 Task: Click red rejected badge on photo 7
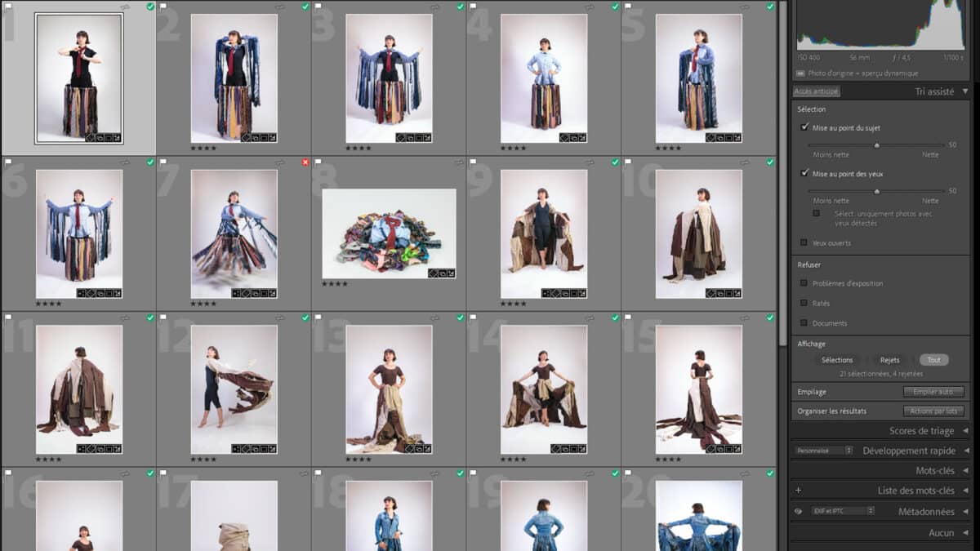305,162
